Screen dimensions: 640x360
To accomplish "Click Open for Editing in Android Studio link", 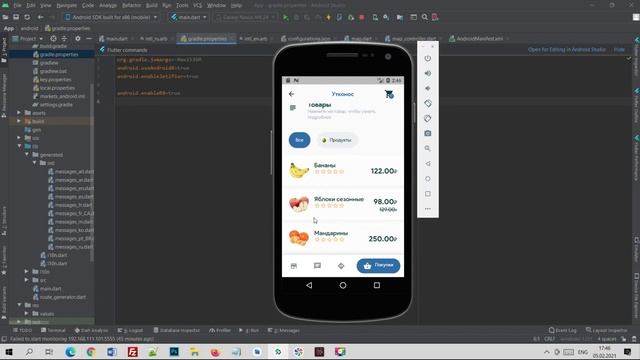I will point(567,49).
